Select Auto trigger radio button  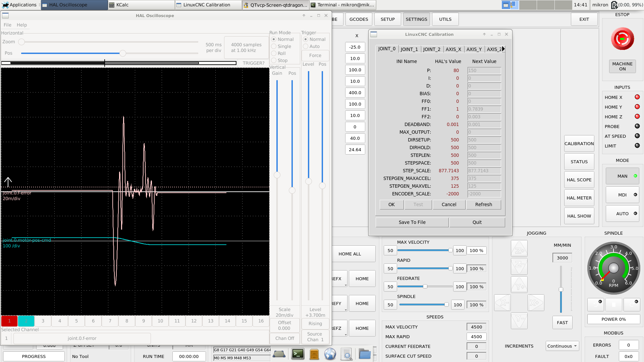(306, 46)
